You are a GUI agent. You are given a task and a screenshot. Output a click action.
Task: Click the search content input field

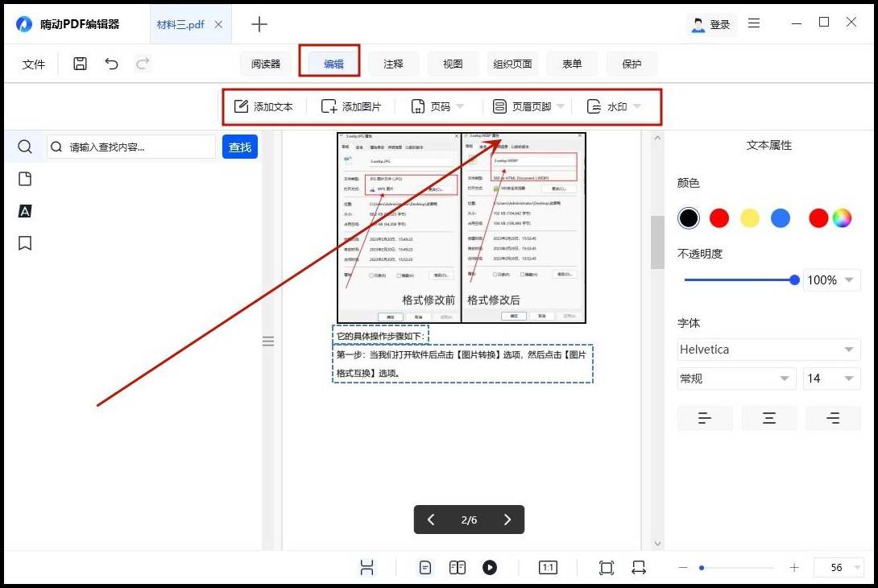[x=131, y=147]
